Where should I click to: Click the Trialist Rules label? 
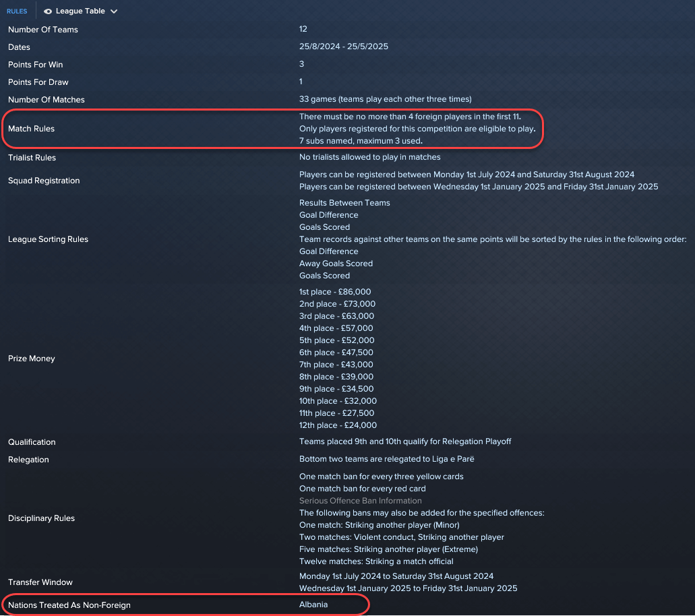coord(32,157)
